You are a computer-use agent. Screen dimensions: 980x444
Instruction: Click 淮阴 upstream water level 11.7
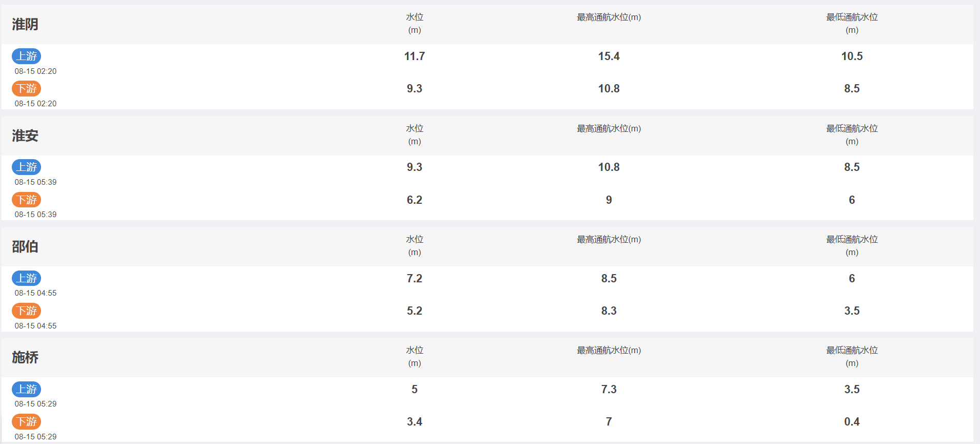[415, 56]
